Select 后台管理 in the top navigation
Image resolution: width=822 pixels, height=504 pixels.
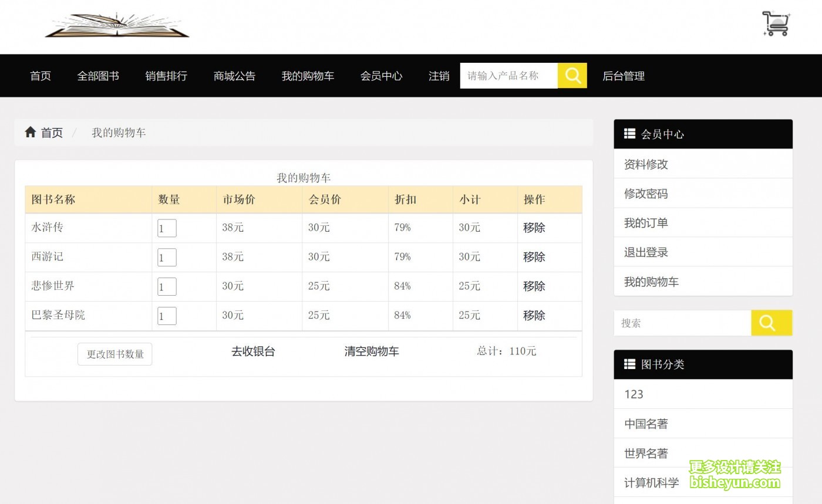coord(624,76)
